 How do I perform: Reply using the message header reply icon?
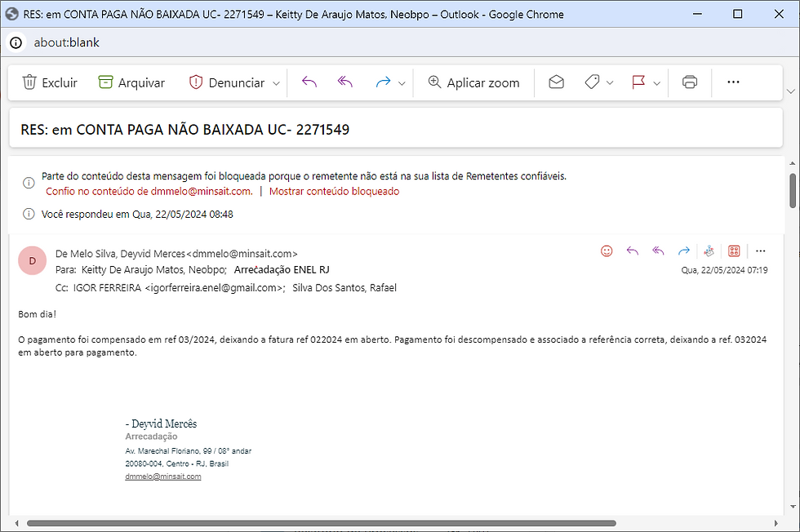point(633,251)
